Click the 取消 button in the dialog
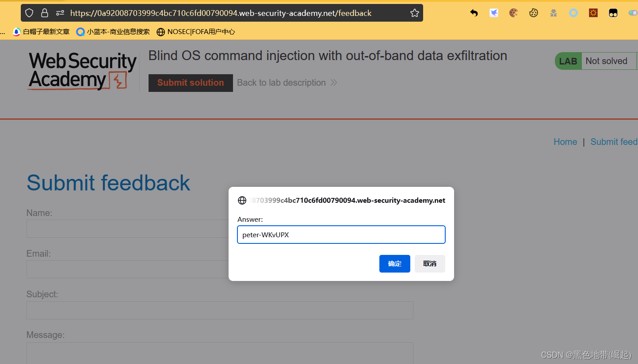The width and height of the screenshot is (638, 364). (x=430, y=264)
